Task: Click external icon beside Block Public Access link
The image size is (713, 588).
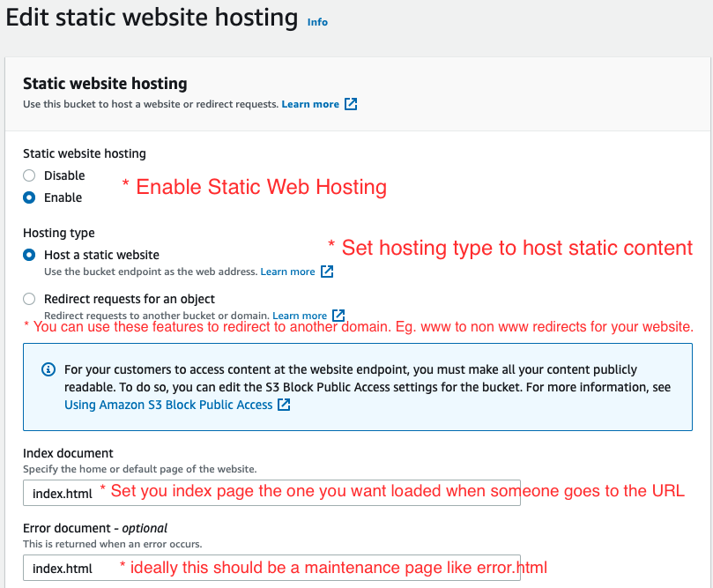Action: [x=284, y=405]
